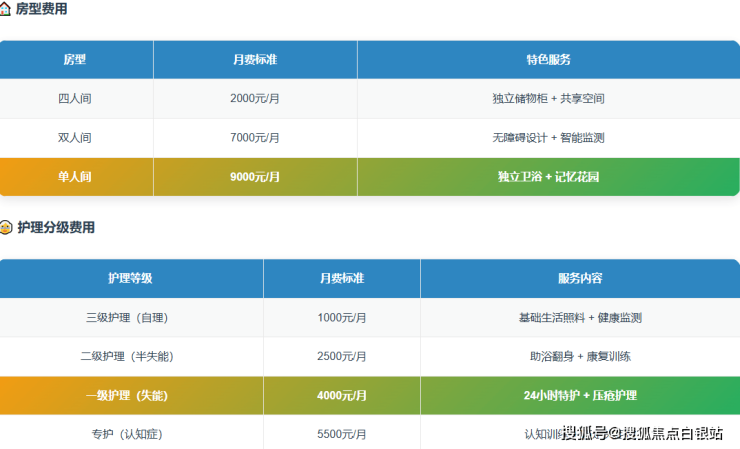The height and width of the screenshot is (449, 740).
Task: Select the highlighted 单人间 row label
Action: (x=75, y=177)
